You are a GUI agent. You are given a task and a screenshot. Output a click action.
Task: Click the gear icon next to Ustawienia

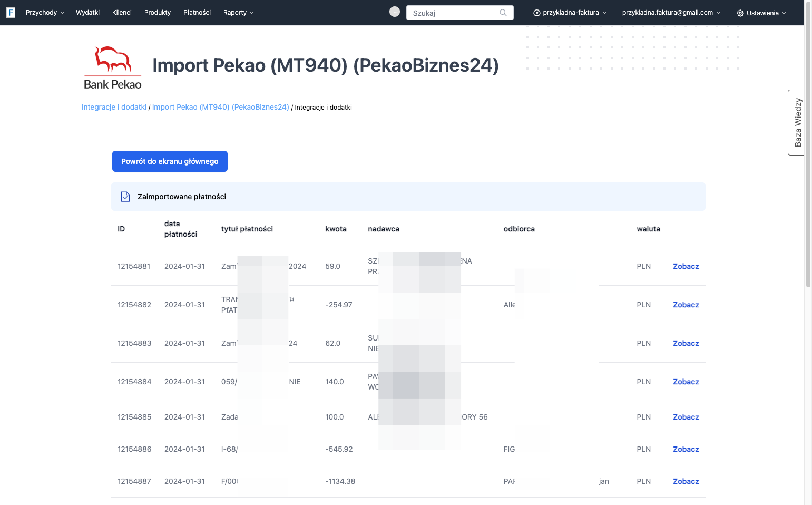point(740,13)
